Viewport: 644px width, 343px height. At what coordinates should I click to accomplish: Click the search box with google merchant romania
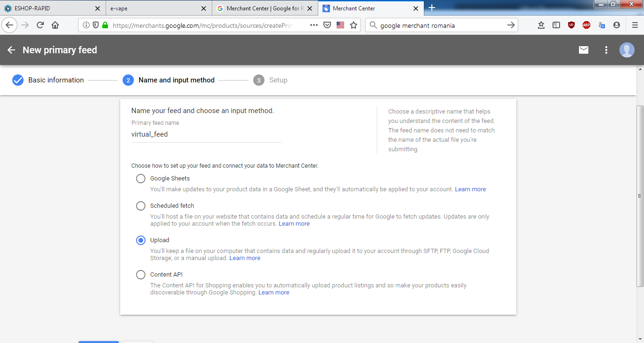(x=441, y=25)
